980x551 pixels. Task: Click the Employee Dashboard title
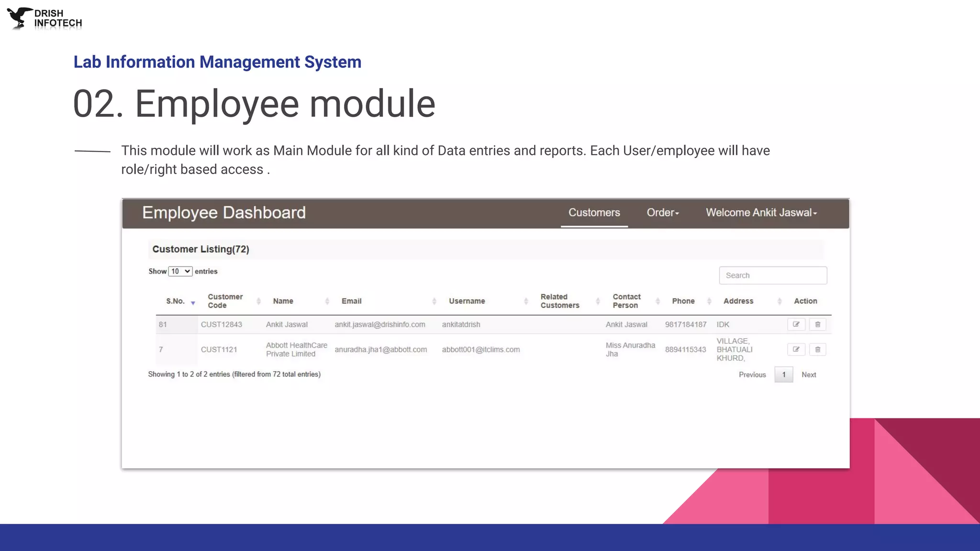pos(224,213)
